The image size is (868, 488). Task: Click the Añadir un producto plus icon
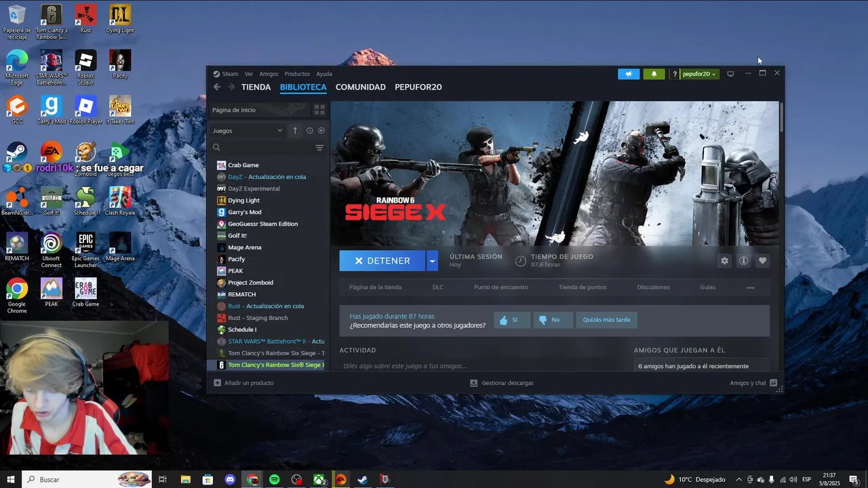click(x=217, y=383)
